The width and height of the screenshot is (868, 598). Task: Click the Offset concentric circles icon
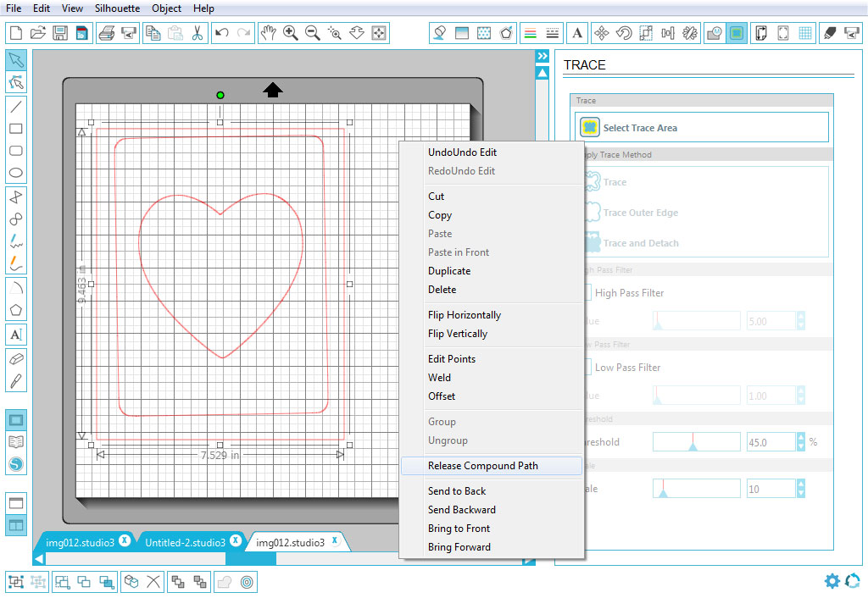[248, 582]
